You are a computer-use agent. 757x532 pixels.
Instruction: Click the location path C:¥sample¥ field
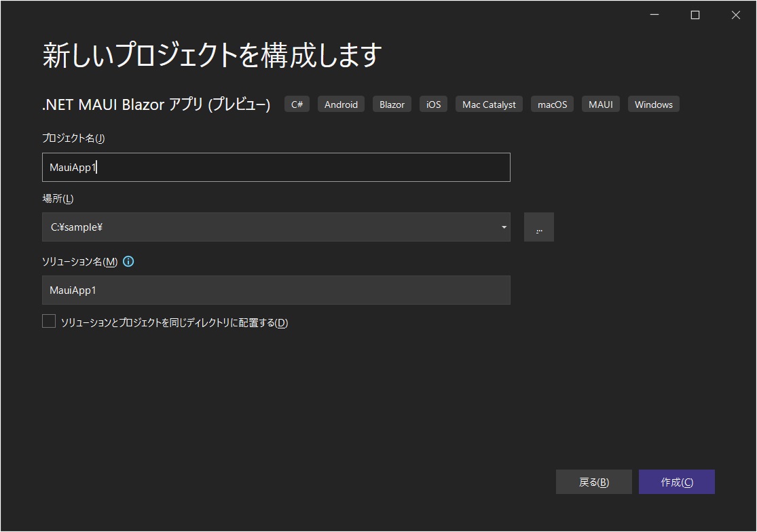pos(276,227)
